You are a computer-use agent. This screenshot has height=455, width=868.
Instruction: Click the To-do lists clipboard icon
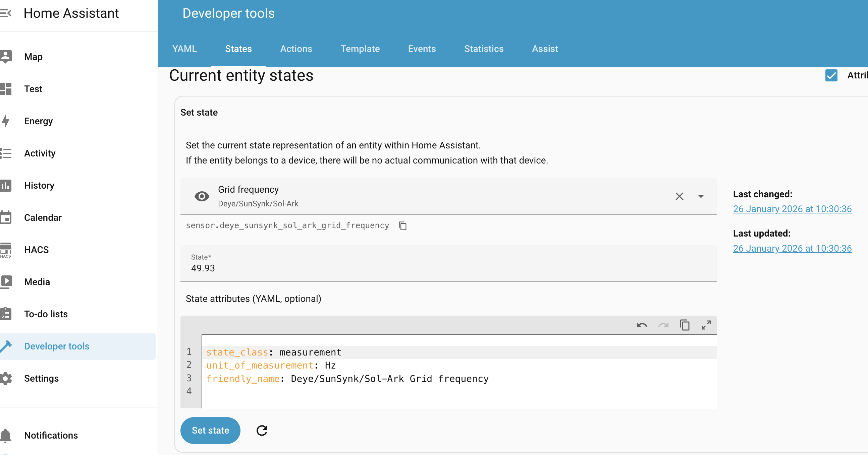[6, 314]
